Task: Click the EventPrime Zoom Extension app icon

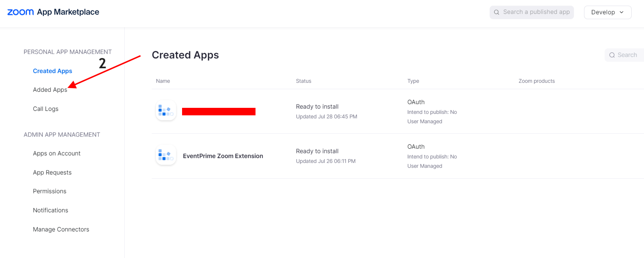Action: pos(166,155)
